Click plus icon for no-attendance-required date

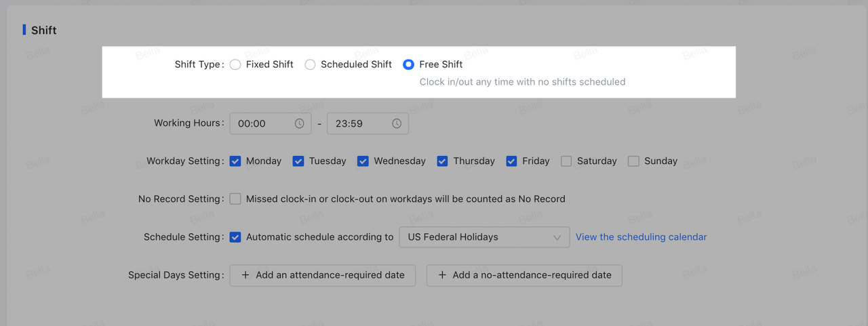coord(442,275)
